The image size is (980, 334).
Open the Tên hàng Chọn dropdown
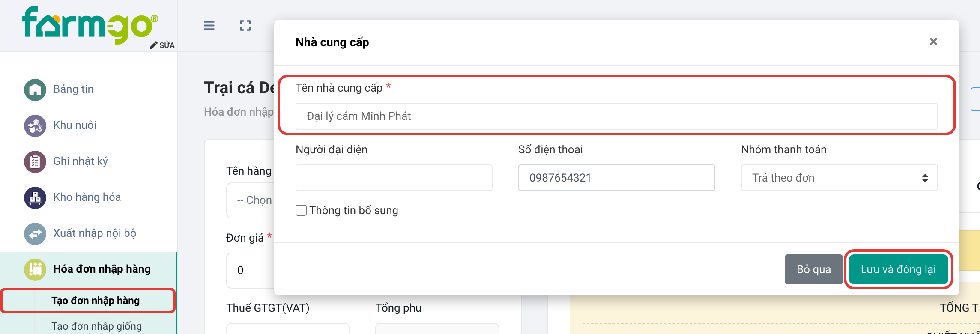251,200
